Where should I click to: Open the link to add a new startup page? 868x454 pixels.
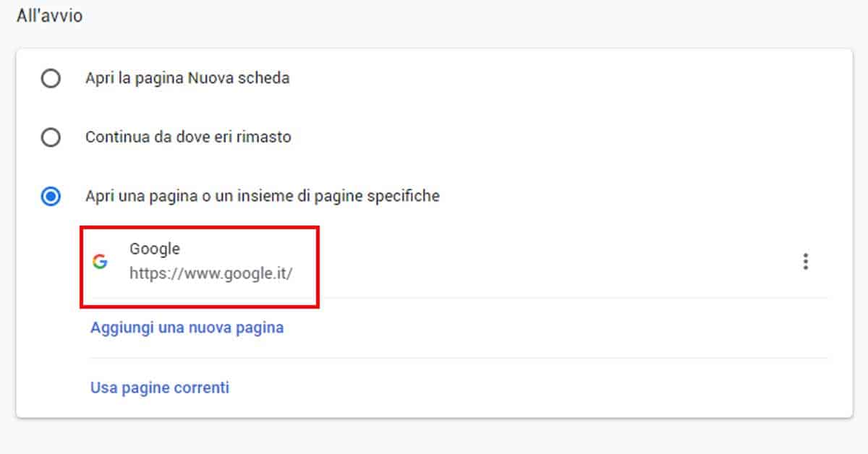point(187,327)
